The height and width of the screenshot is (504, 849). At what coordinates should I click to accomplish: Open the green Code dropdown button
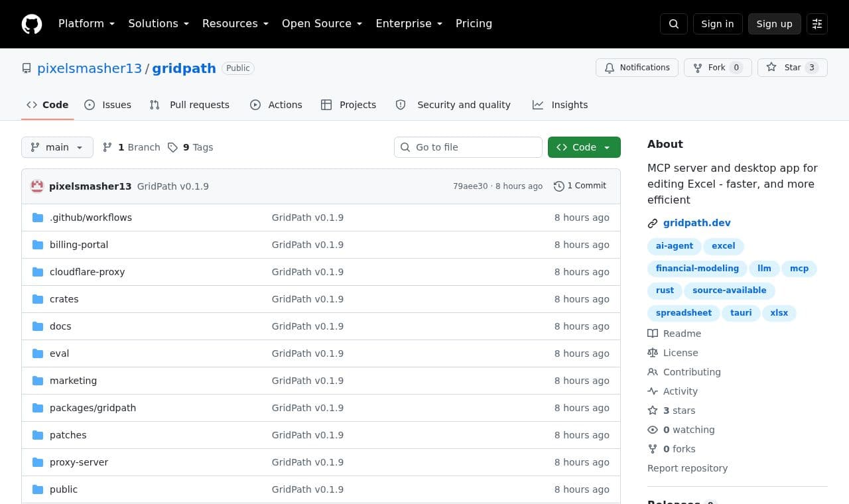(x=584, y=147)
